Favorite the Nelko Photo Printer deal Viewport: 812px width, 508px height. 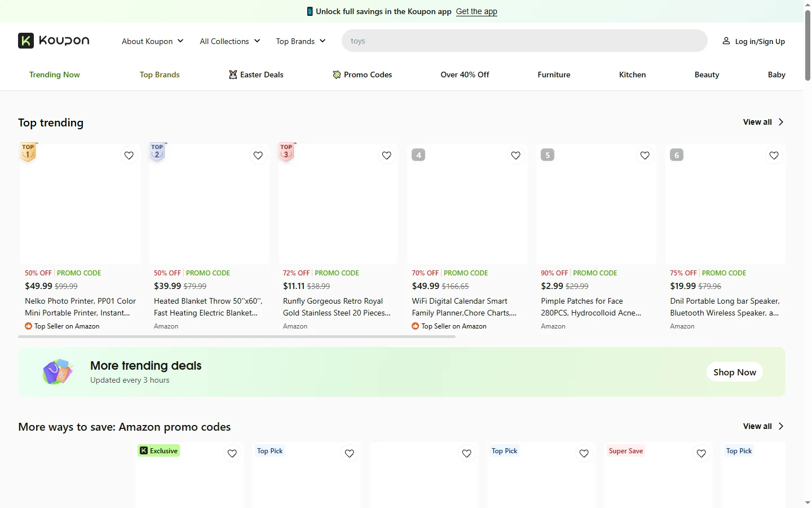pos(129,156)
